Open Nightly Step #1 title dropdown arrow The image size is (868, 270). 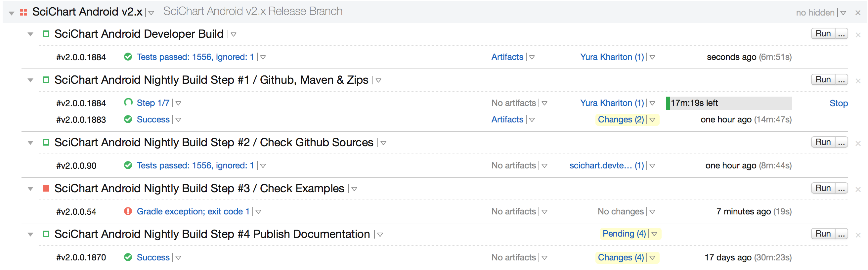point(378,80)
